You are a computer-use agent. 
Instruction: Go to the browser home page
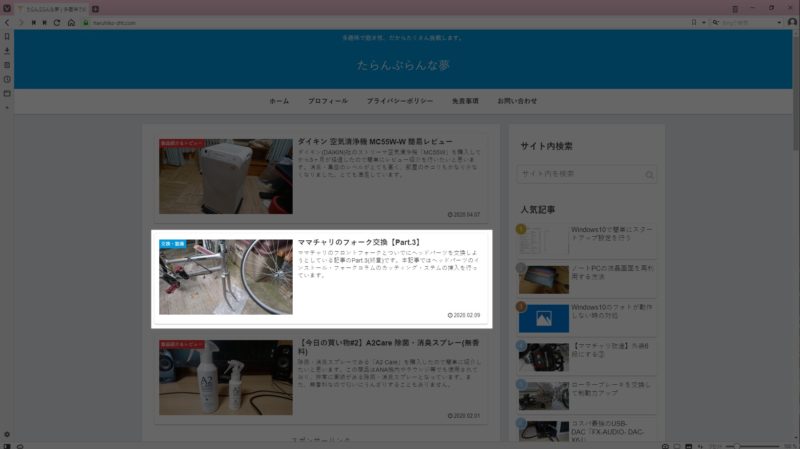coord(71,22)
